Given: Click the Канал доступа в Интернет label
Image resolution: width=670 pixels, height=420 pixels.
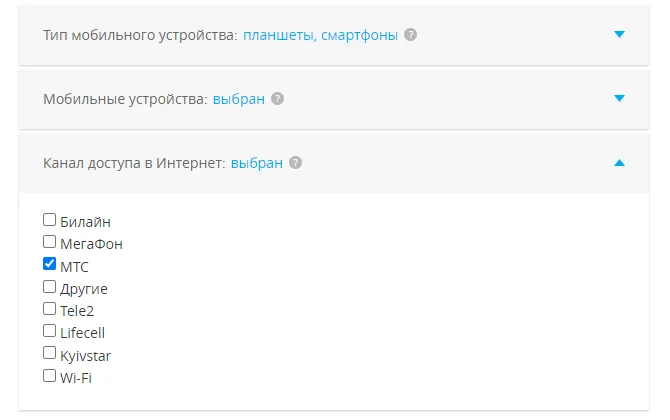Looking at the screenshot, I should tap(134, 163).
